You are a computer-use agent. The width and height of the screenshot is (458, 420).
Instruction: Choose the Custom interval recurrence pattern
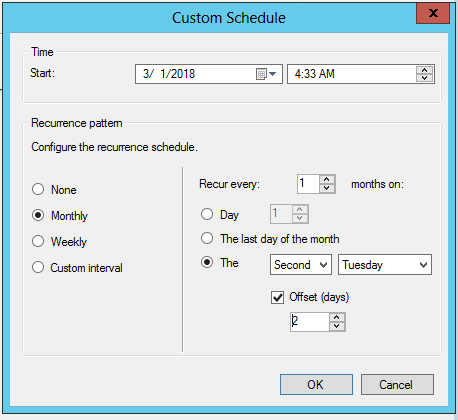(x=38, y=267)
